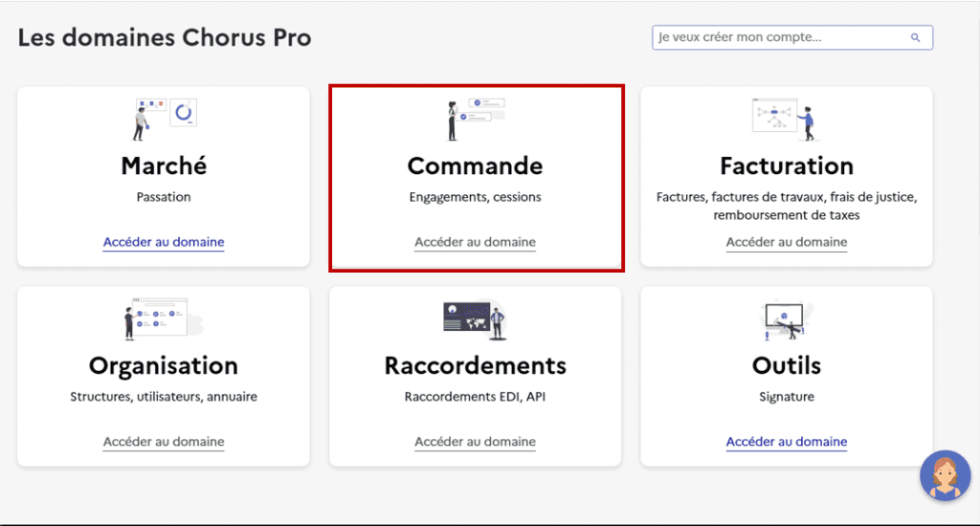Click the Raccordements domain illustration icon
Image resolution: width=980 pixels, height=526 pixels.
pos(475,318)
